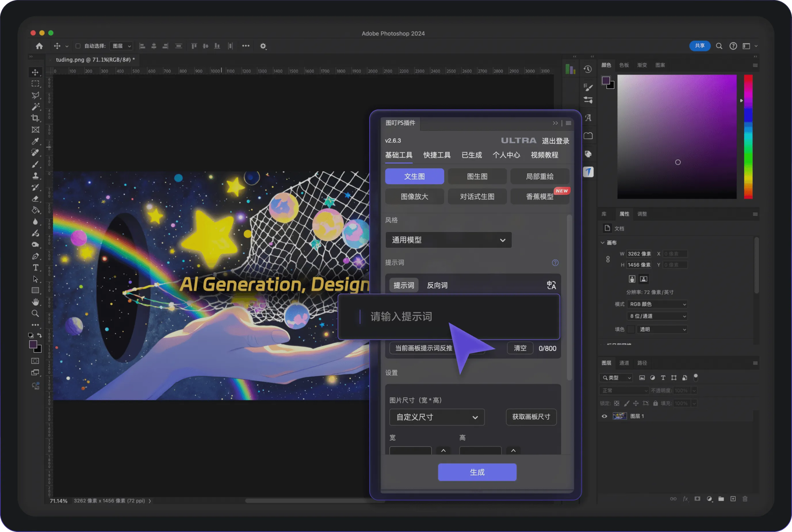Switch to the 通道 tab
792x532 pixels.
(624, 363)
